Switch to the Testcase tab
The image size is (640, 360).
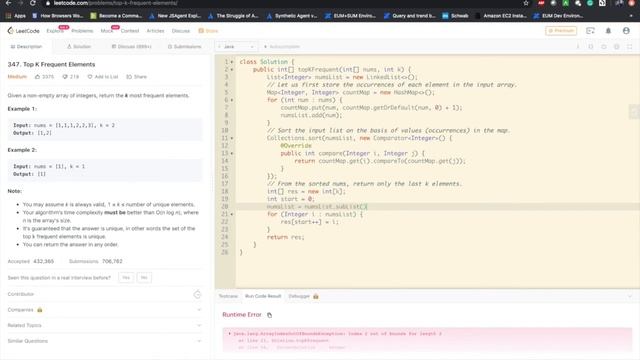click(228, 296)
